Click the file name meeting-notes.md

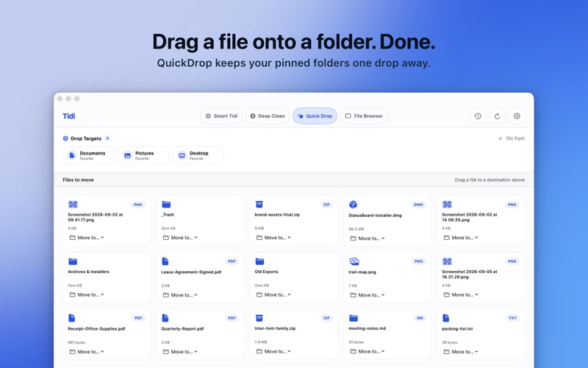367,328
